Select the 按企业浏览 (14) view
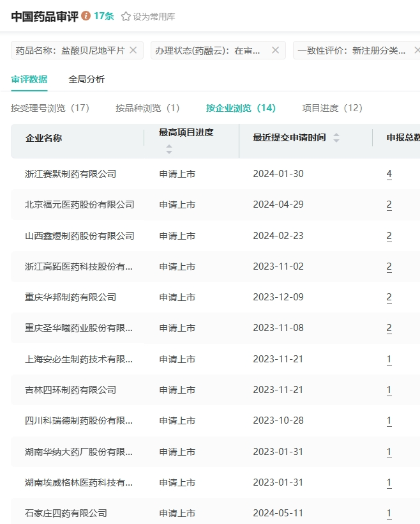The image size is (420, 524). [241, 108]
